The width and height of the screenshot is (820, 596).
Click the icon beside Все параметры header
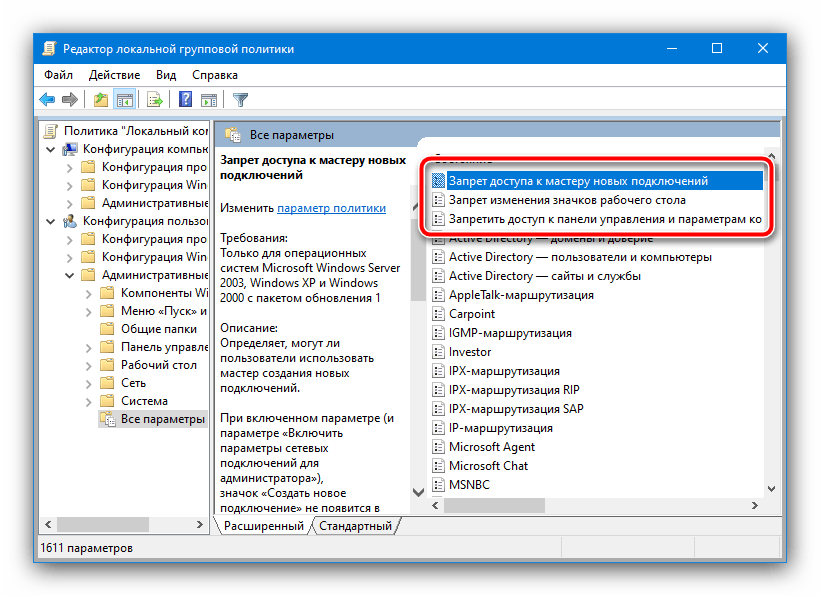point(233,135)
